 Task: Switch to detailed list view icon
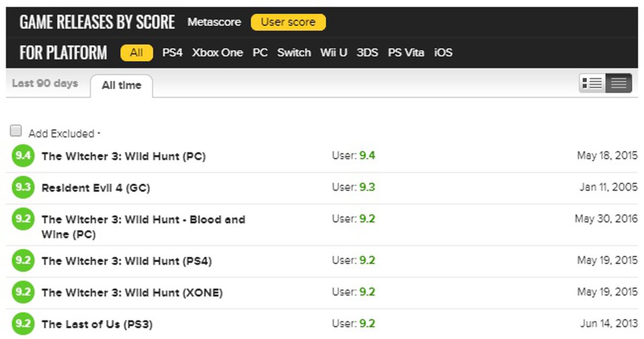[x=592, y=83]
